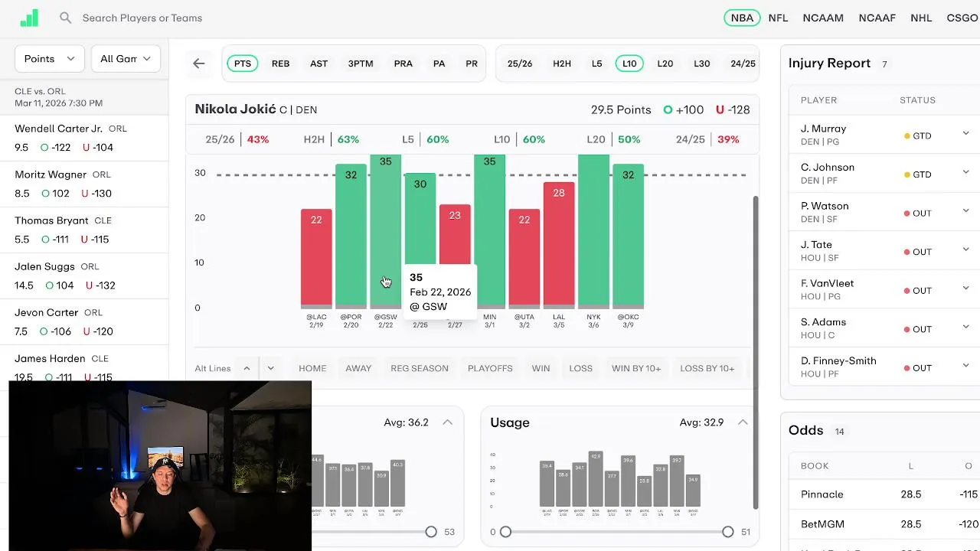
Task: Filter games by WIN BY 10+
Action: pos(636,369)
